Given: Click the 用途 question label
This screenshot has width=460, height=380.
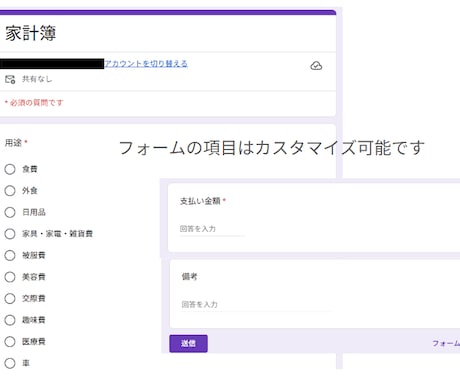Looking at the screenshot, I should [13, 143].
